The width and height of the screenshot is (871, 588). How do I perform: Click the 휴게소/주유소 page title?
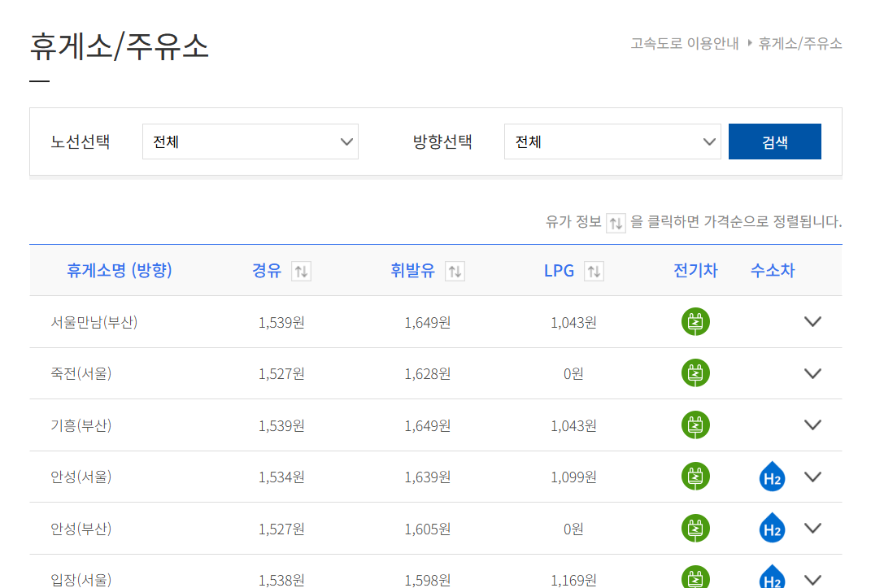point(119,46)
